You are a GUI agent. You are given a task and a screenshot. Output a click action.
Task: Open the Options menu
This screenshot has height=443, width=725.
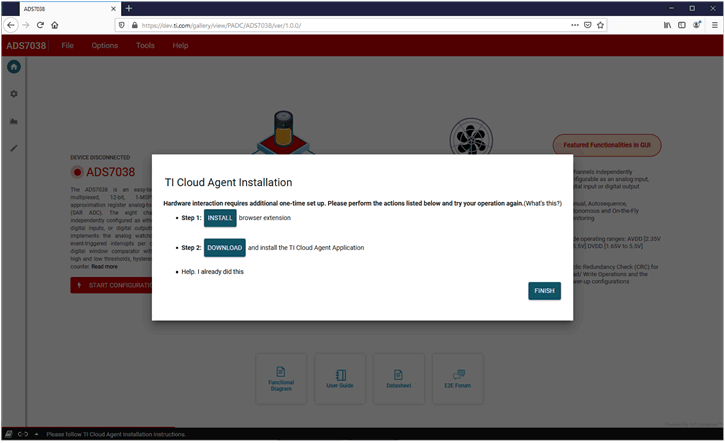click(105, 45)
